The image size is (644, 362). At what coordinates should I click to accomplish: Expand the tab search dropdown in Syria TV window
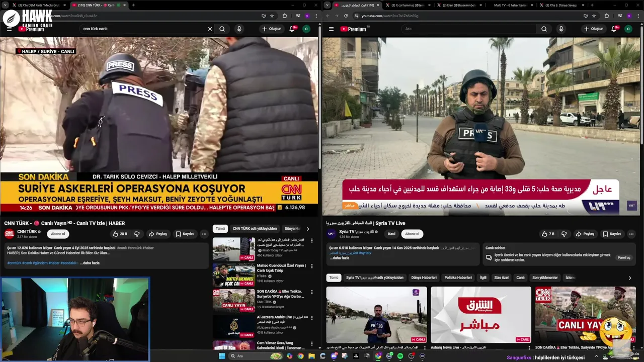pyautogui.click(x=328, y=5)
